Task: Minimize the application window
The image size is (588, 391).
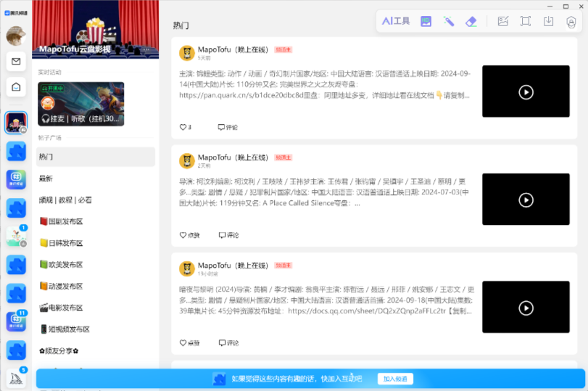Action: (x=550, y=7)
